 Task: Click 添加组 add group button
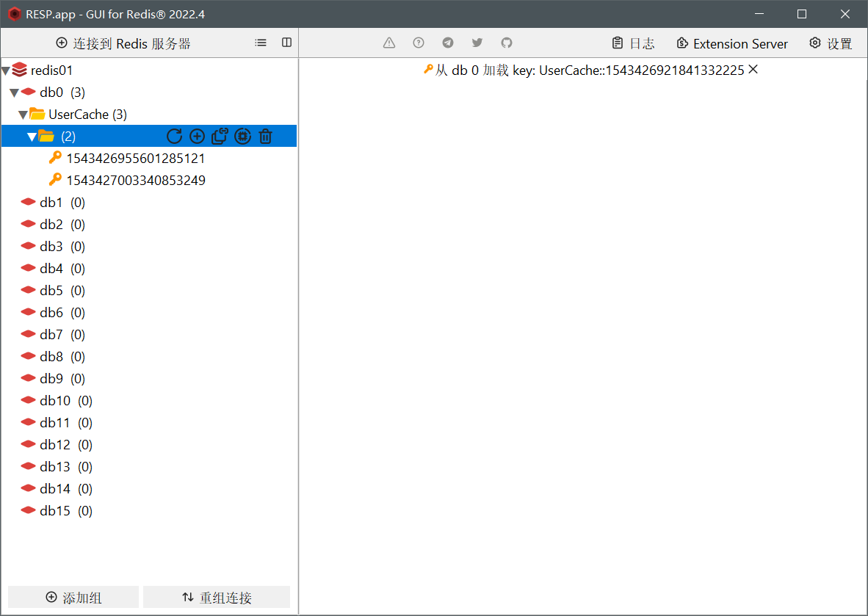pos(73,597)
